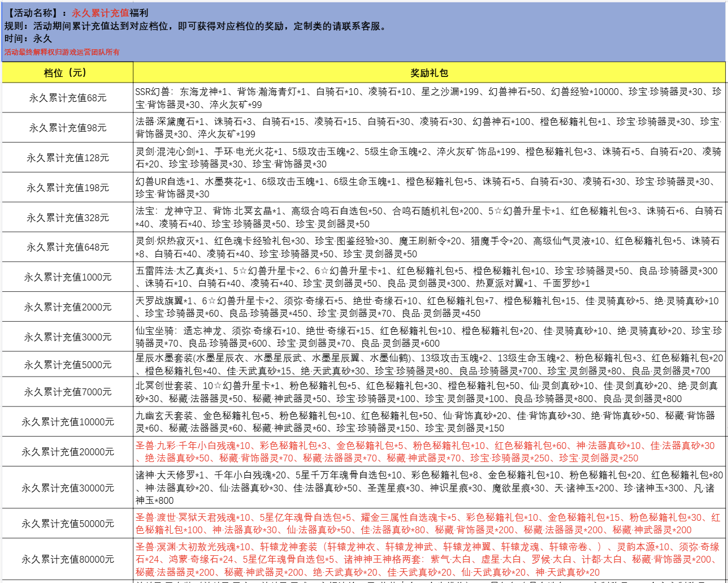Click the 档位（元） column header

[67, 73]
